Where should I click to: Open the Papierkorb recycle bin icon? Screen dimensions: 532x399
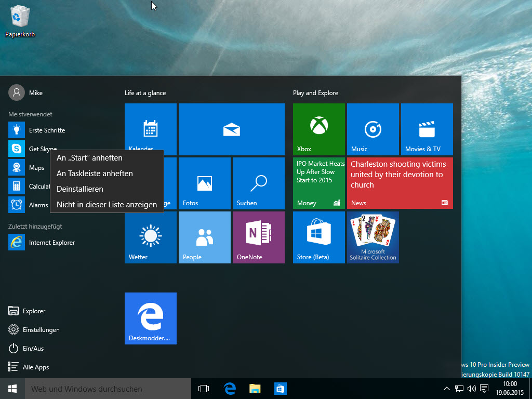coord(20,20)
